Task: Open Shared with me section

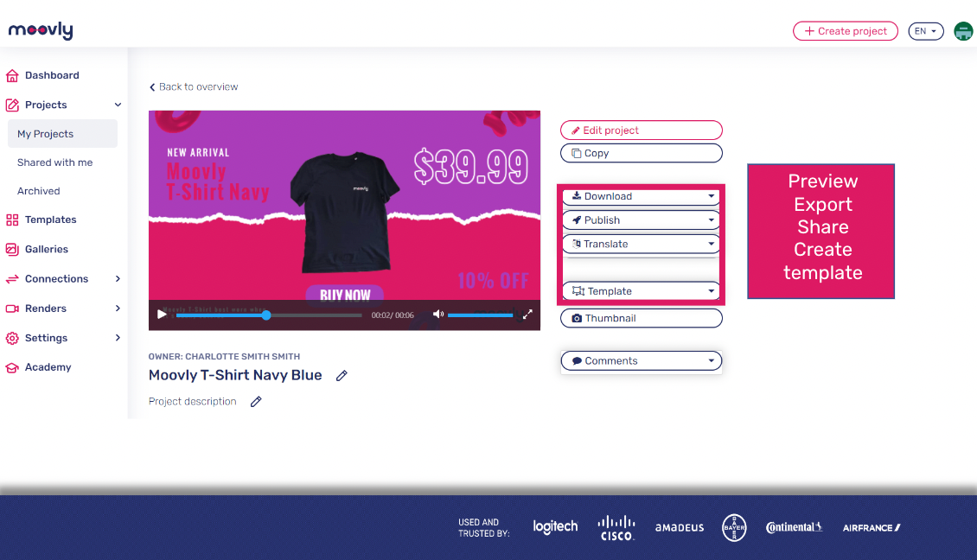Action: pos(54,162)
